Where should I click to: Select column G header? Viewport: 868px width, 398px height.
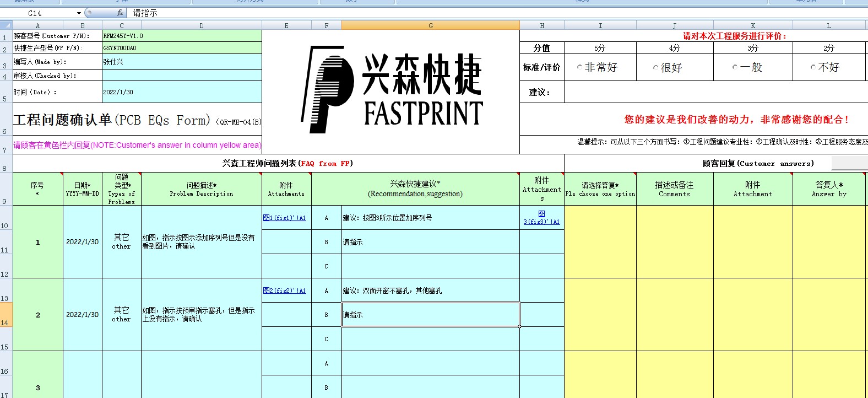[431, 25]
